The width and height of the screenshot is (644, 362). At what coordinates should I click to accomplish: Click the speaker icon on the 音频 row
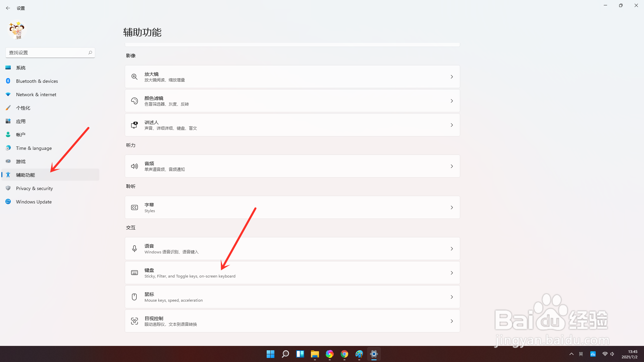[134, 166]
